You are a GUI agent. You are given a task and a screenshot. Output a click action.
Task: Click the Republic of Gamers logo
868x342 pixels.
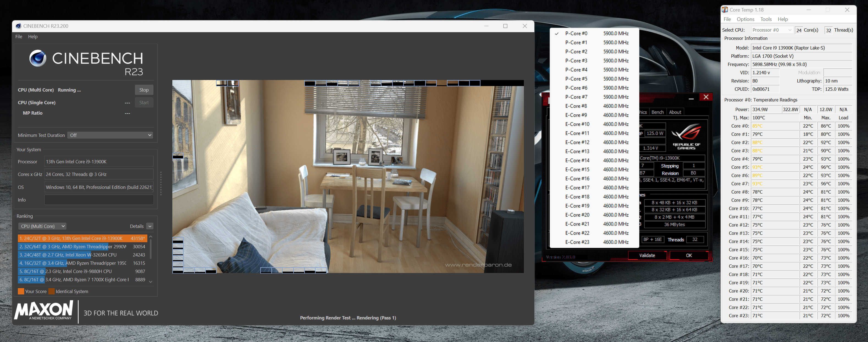click(x=686, y=136)
